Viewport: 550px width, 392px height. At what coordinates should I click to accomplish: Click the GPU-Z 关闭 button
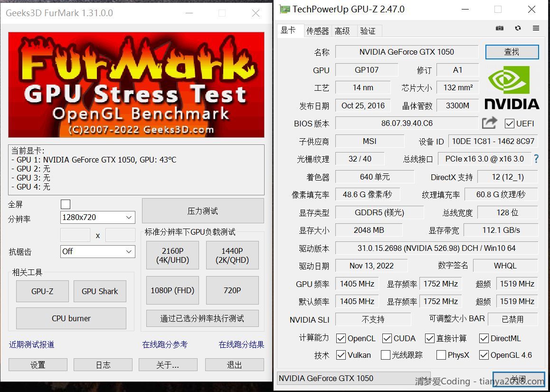coord(518,379)
